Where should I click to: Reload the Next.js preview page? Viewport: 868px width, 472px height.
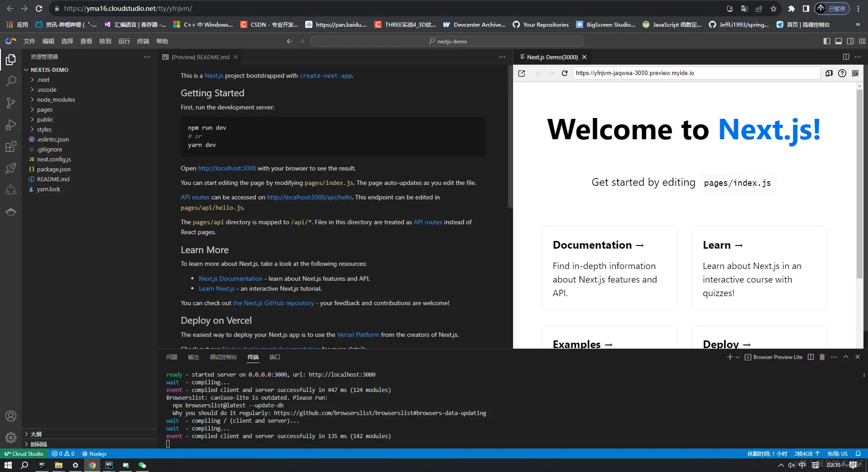point(564,73)
